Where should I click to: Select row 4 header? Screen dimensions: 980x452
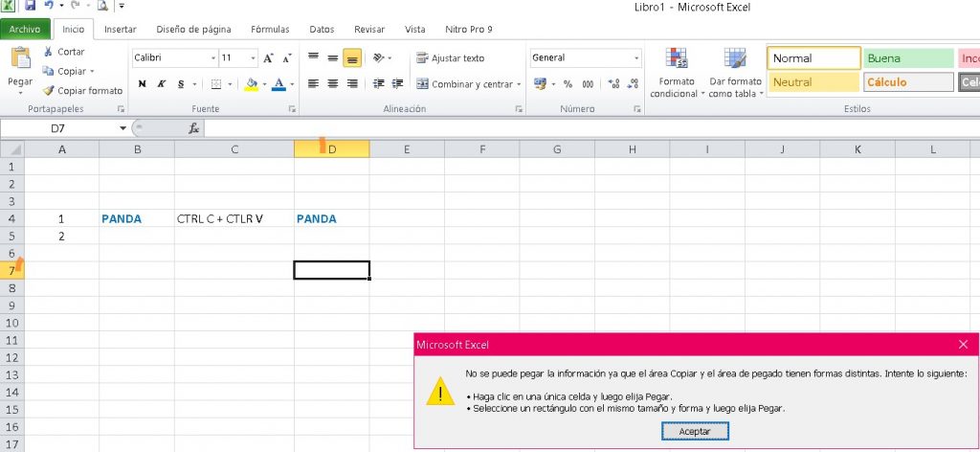pos(11,218)
